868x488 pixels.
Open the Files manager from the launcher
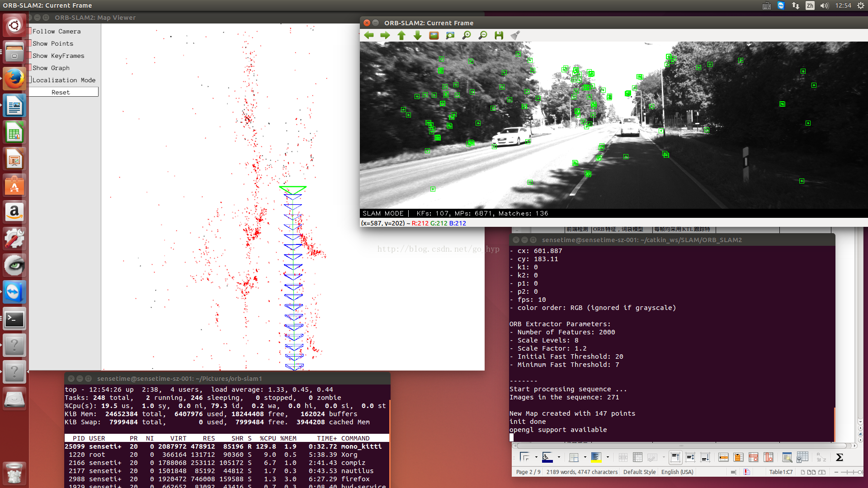[x=14, y=52]
